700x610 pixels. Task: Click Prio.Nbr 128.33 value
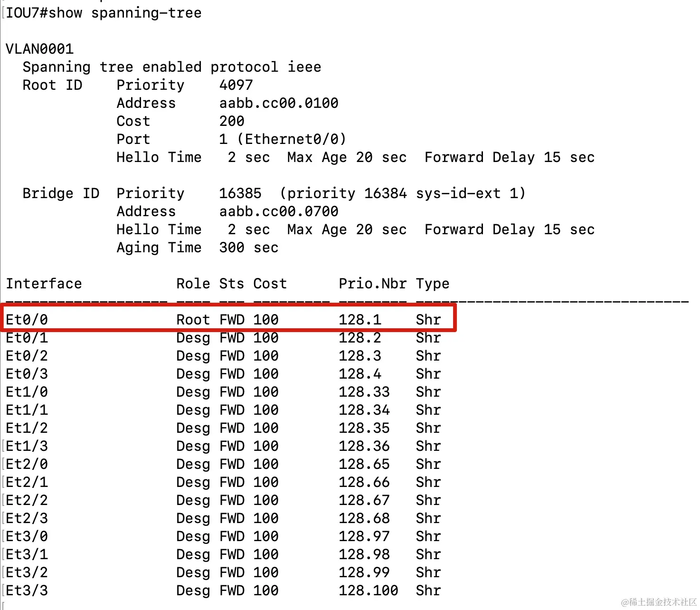[364, 392]
